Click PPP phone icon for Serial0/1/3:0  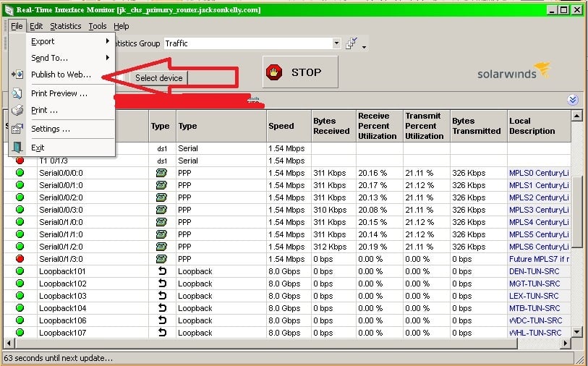pos(161,259)
